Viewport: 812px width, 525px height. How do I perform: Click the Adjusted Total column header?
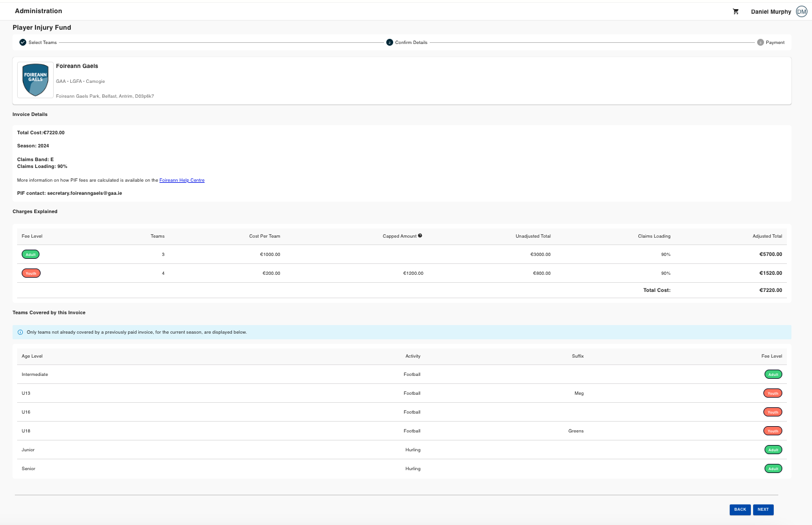tap(767, 236)
